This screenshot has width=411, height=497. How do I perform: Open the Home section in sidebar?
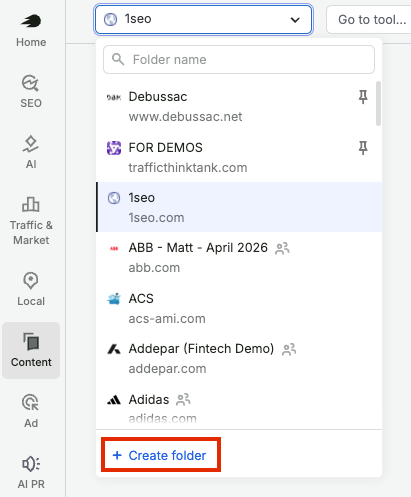[x=31, y=31]
